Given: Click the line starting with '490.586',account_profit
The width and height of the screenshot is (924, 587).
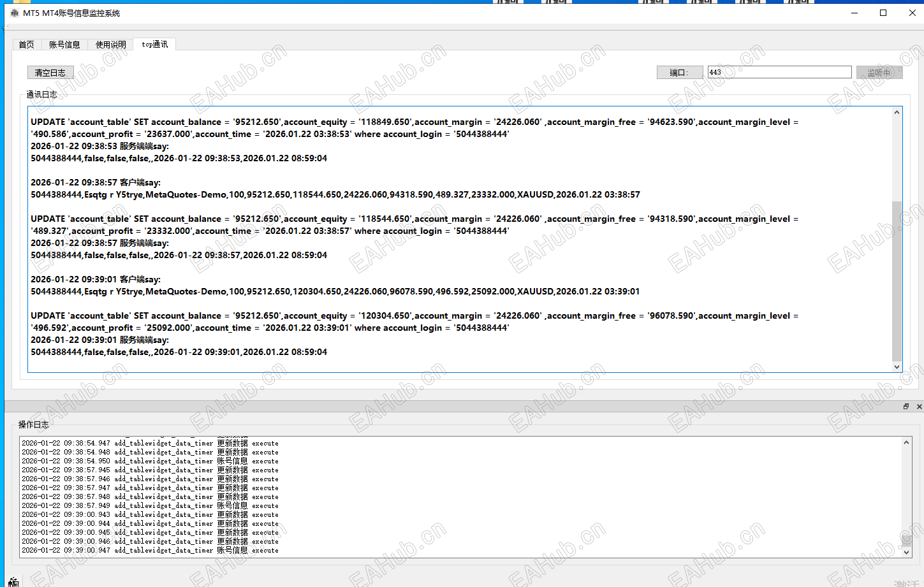Looking at the screenshot, I should pyautogui.click(x=270, y=134).
